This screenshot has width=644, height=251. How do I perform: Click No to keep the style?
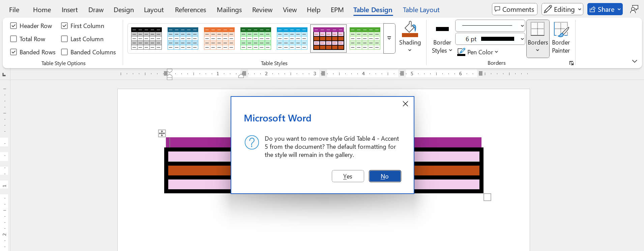click(x=385, y=176)
